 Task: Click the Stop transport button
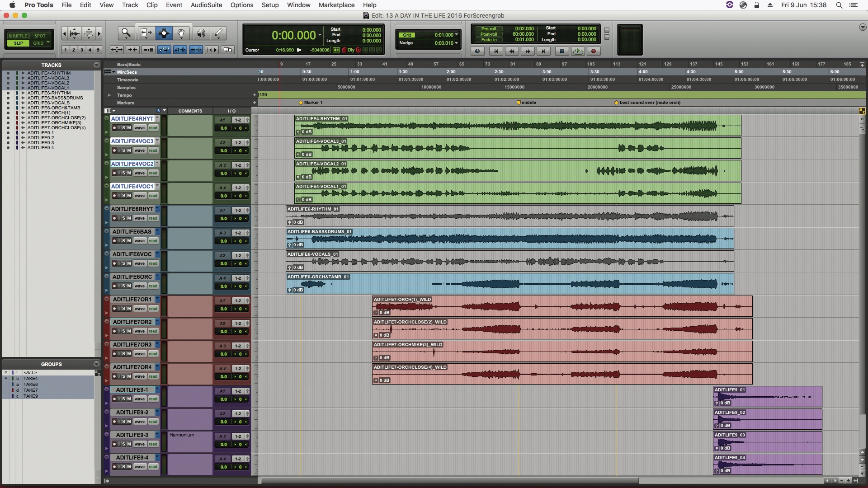point(562,51)
